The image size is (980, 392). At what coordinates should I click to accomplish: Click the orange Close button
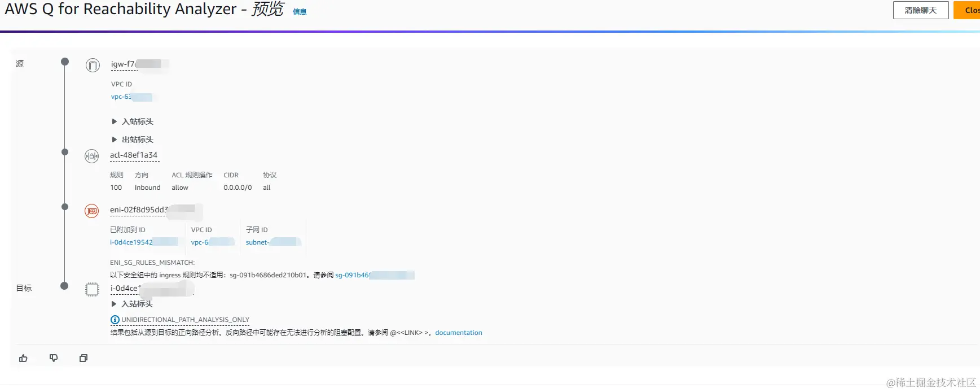967,10
